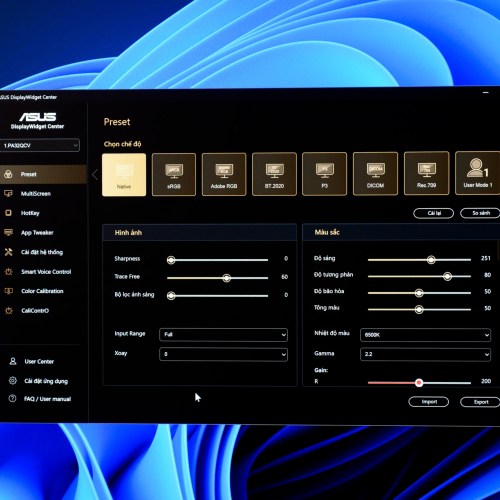Click the Gain R red slider handle

(419, 383)
